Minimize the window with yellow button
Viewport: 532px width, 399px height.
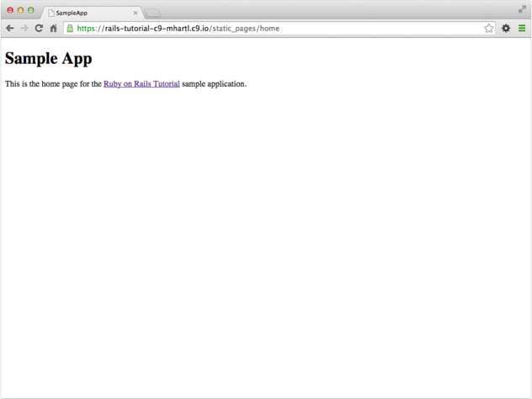(x=20, y=10)
